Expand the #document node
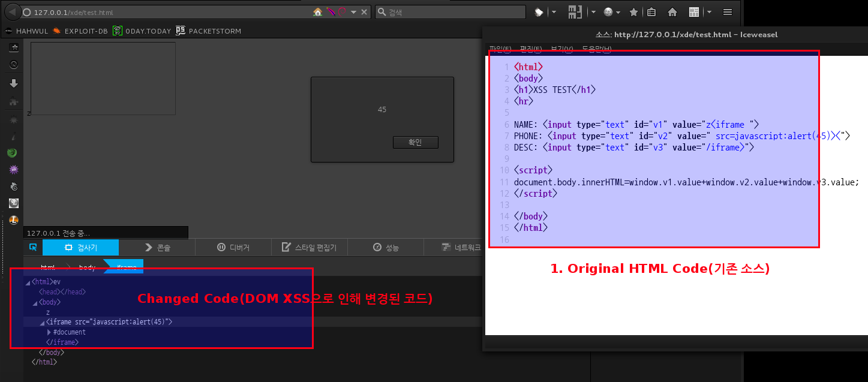Image resolution: width=868 pixels, height=382 pixels. [49, 332]
